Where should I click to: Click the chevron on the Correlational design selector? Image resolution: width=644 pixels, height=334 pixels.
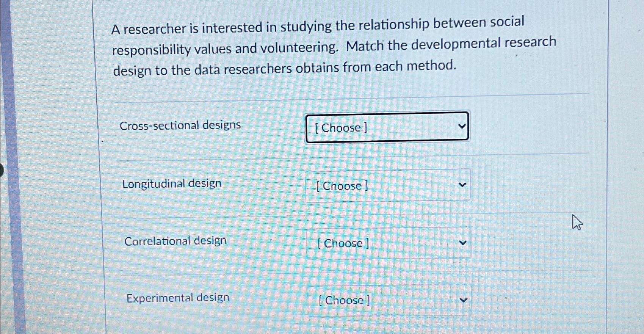click(x=463, y=242)
